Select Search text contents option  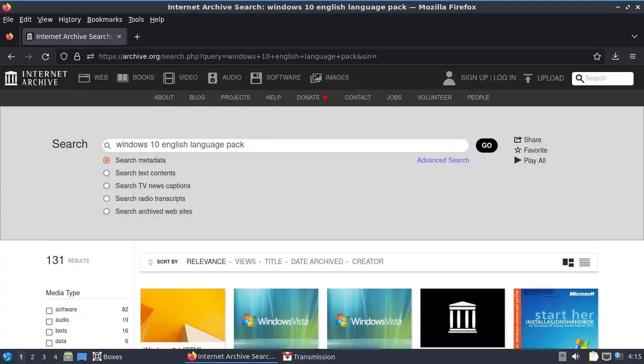[x=107, y=173]
